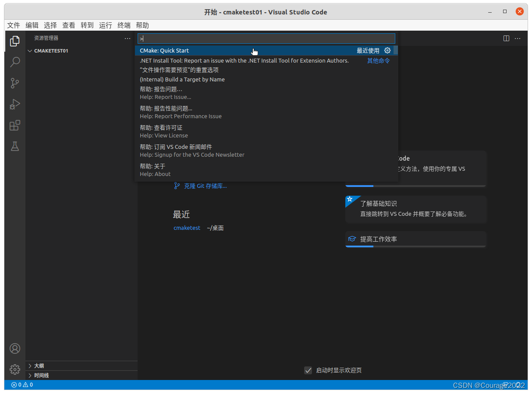
Task: Open editor more actions ellipsis
Action: pos(518,39)
